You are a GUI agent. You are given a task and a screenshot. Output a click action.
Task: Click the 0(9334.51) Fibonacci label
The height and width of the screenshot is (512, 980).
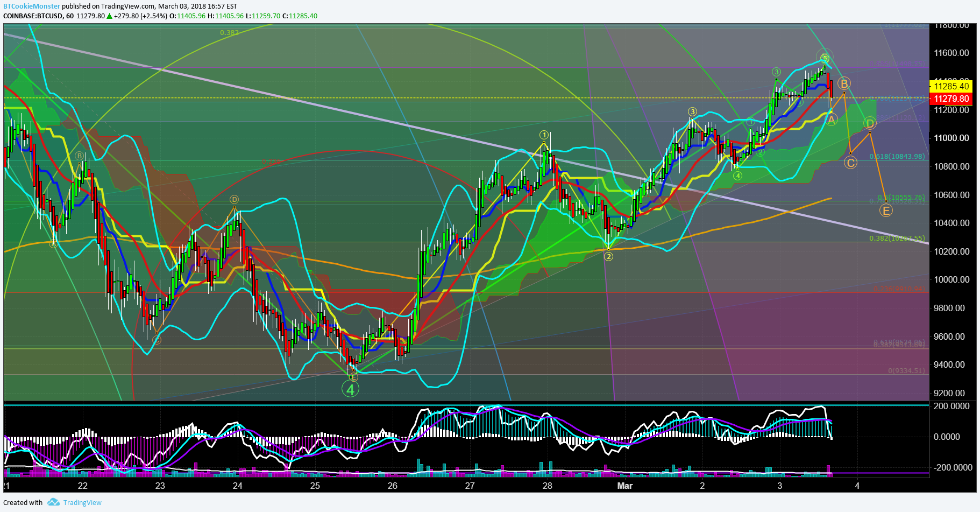(907, 370)
